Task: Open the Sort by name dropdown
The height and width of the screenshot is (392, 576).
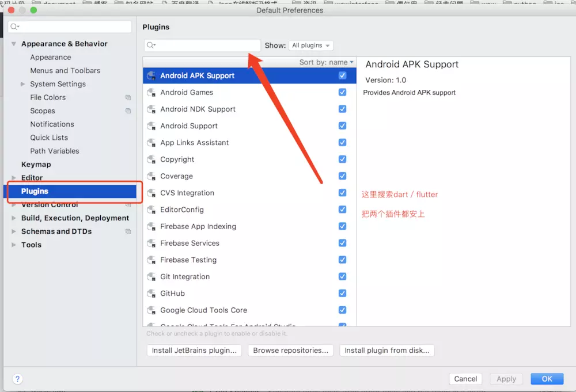Action: point(326,62)
